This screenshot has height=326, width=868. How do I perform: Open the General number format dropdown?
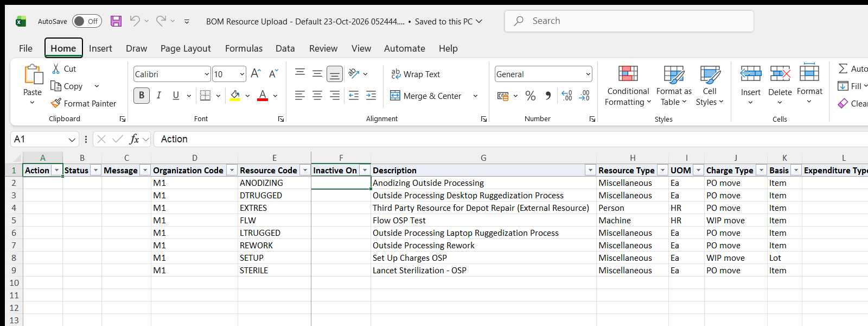pyautogui.click(x=588, y=74)
